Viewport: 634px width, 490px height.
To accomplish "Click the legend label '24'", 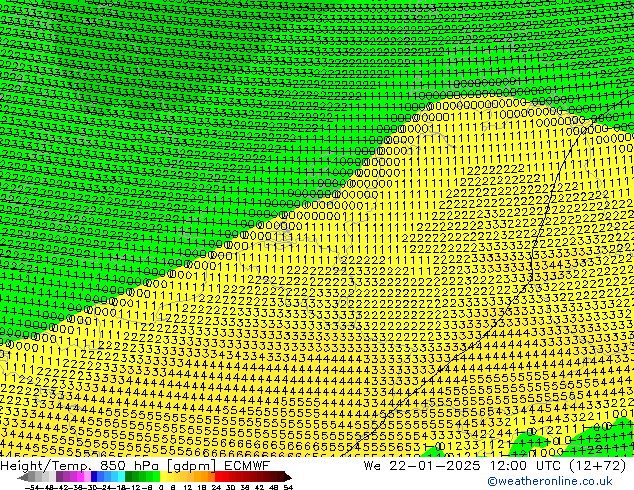I will coord(216,488).
